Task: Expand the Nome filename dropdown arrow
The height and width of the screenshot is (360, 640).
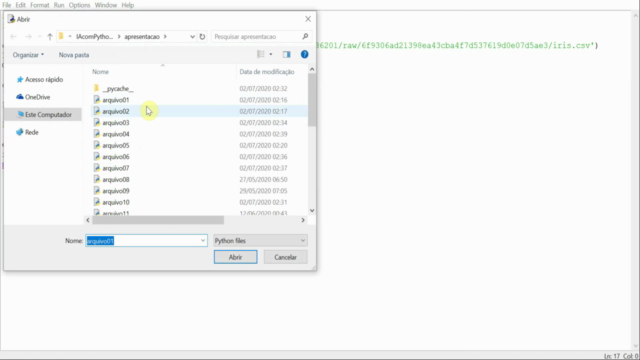Action: click(203, 241)
